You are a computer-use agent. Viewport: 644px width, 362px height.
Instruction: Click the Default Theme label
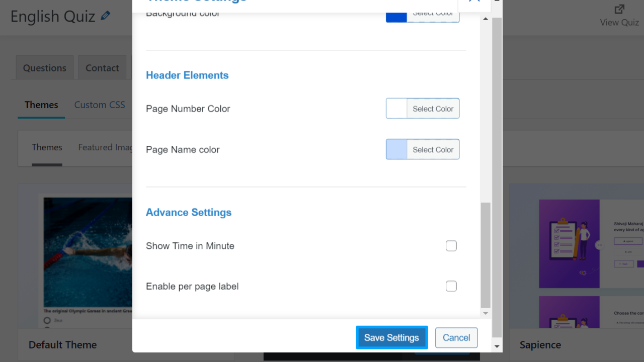pos(63,345)
